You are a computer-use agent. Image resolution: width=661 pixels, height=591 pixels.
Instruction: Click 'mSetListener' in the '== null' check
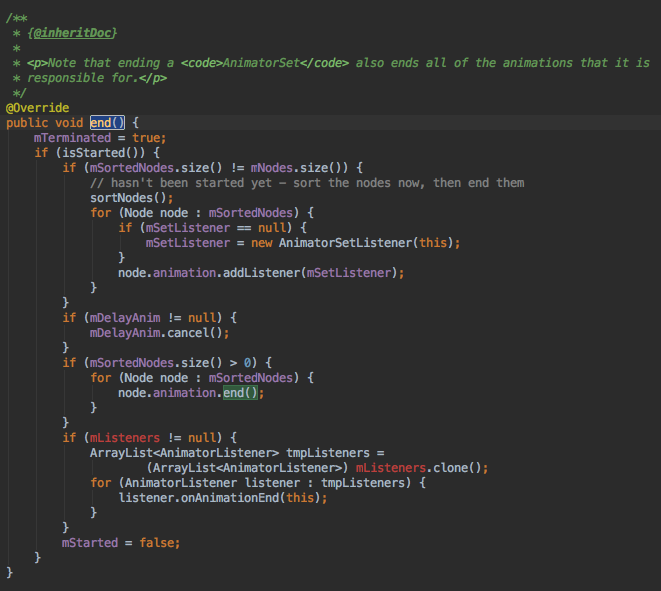pyautogui.click(x=188, y=228)
